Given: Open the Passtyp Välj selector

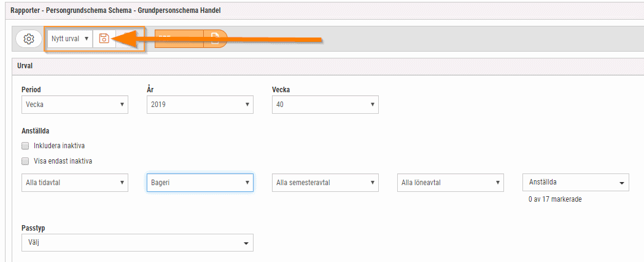Looking at the screenshot, I should click(137, 243).
